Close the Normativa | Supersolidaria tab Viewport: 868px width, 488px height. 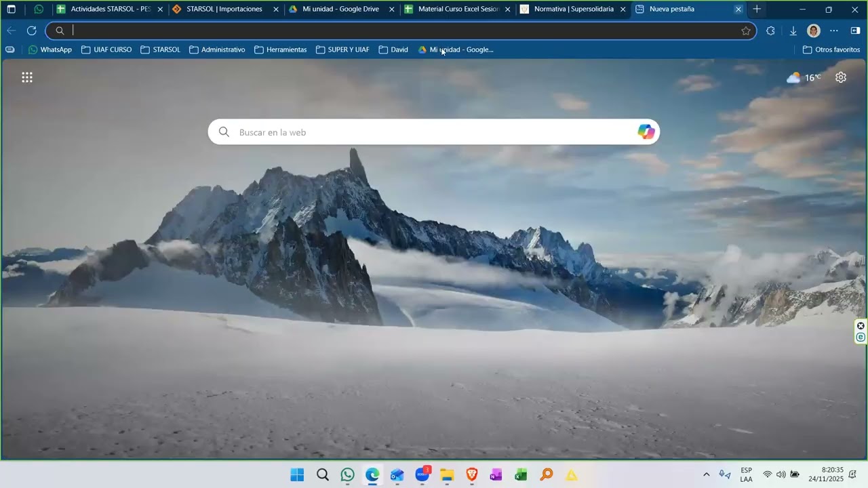click(623, 9)
